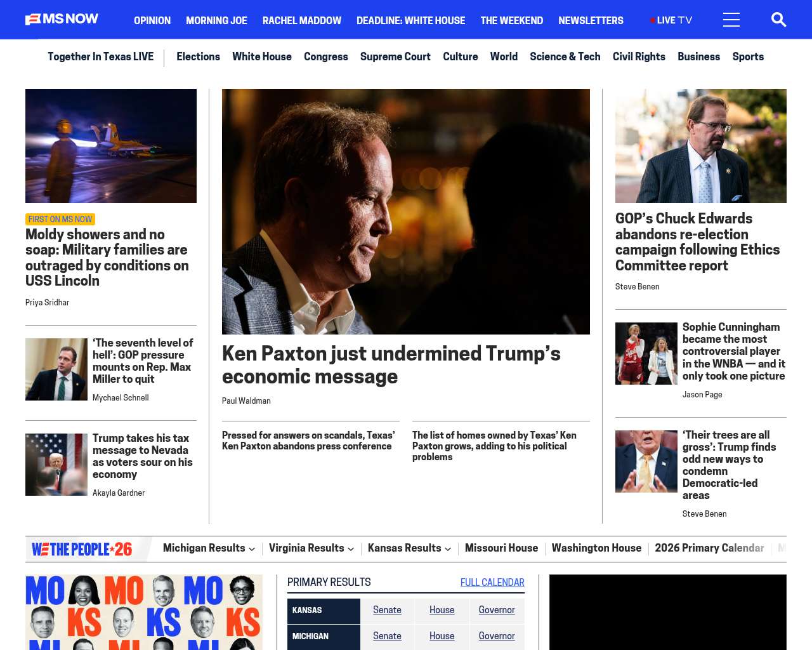Open Chuck Edwards re-election headline
The width and height of the screenshot is (812, 650).
point(698,242)
